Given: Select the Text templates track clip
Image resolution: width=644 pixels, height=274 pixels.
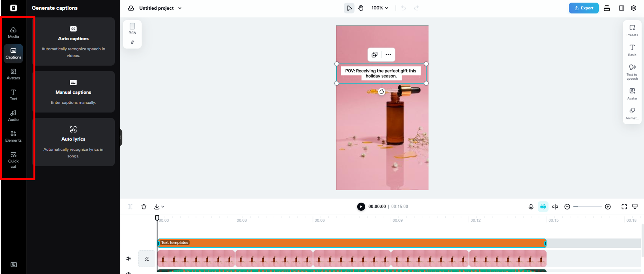Looking at the screenshot, I should point(352,243).
